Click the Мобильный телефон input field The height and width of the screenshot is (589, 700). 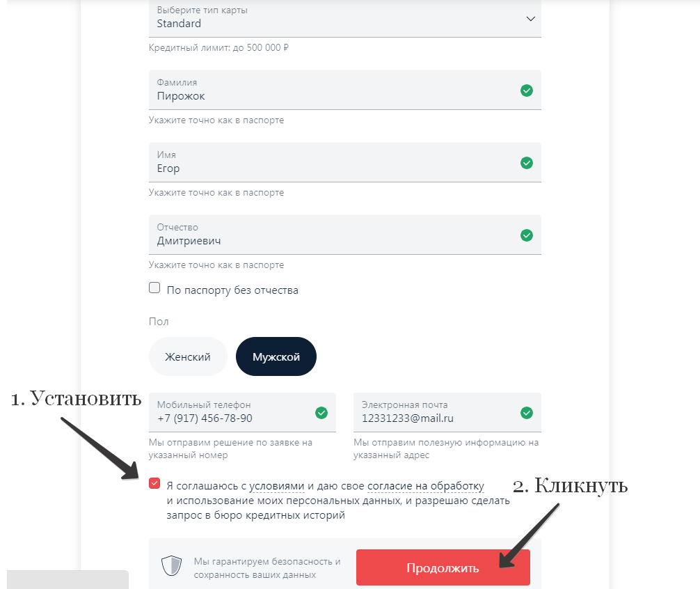click(x=230, y=418)
